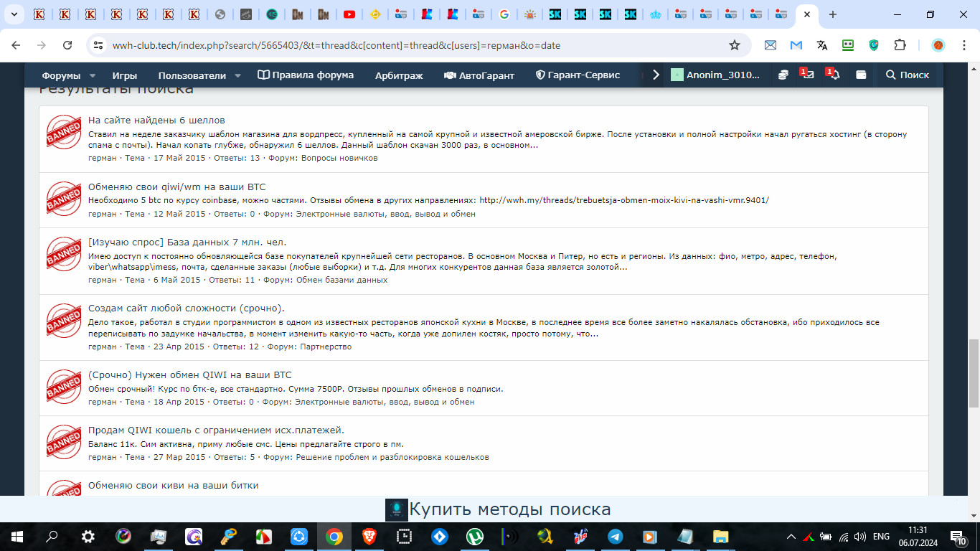Open thread На сайте найдены 6 шеллов
Image resolution: width=980 pixels, height=551 pixels.
156,120
